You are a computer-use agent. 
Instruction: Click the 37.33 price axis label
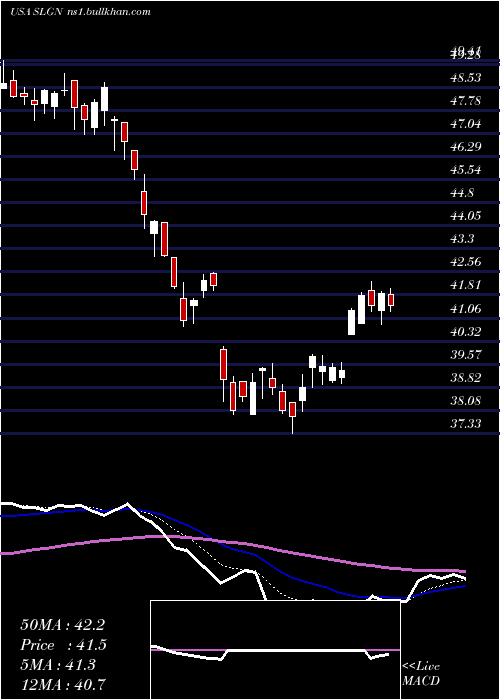pyautogui.click(x=466, y=423)
